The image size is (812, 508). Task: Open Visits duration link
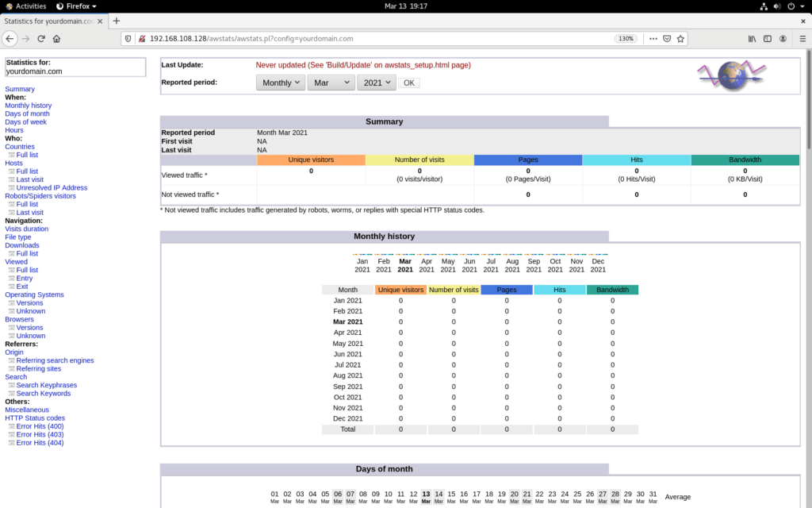tap(26, 229)
